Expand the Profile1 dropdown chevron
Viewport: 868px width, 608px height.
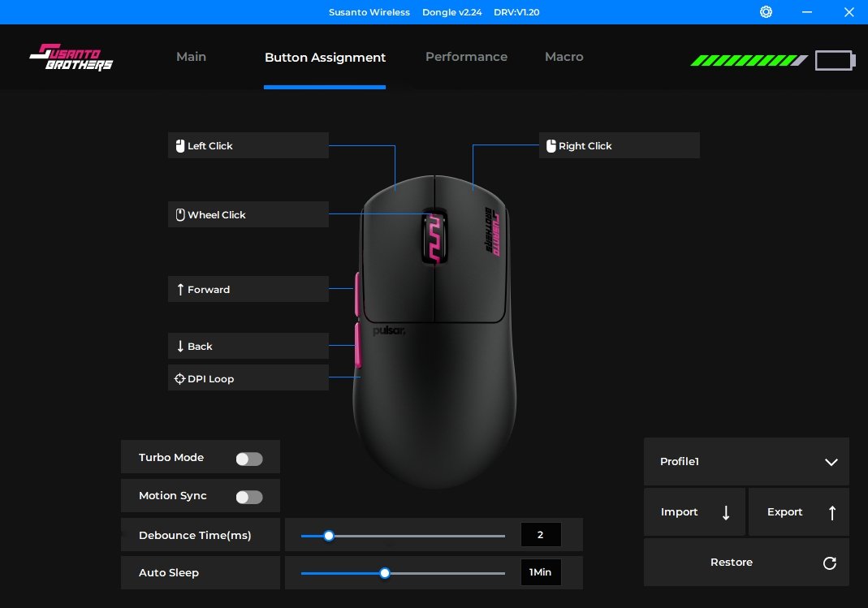point(831,462)
